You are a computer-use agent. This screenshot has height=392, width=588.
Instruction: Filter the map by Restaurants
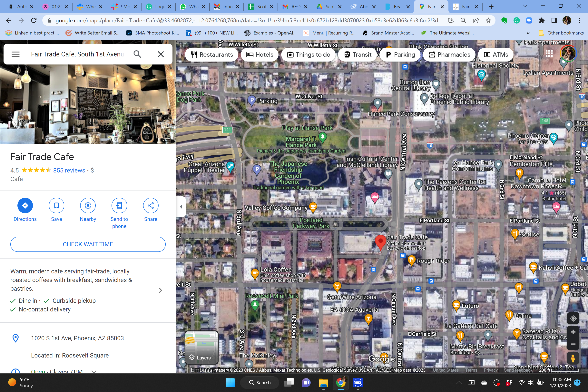tap(211, 54)
